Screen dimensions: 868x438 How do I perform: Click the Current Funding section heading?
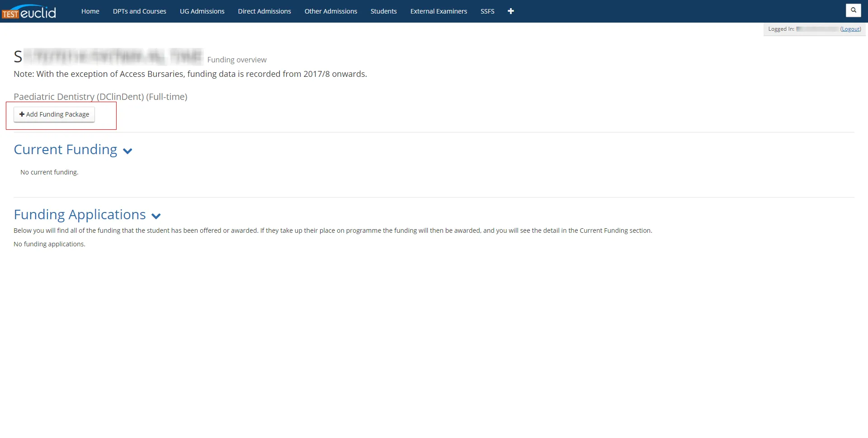66,150
